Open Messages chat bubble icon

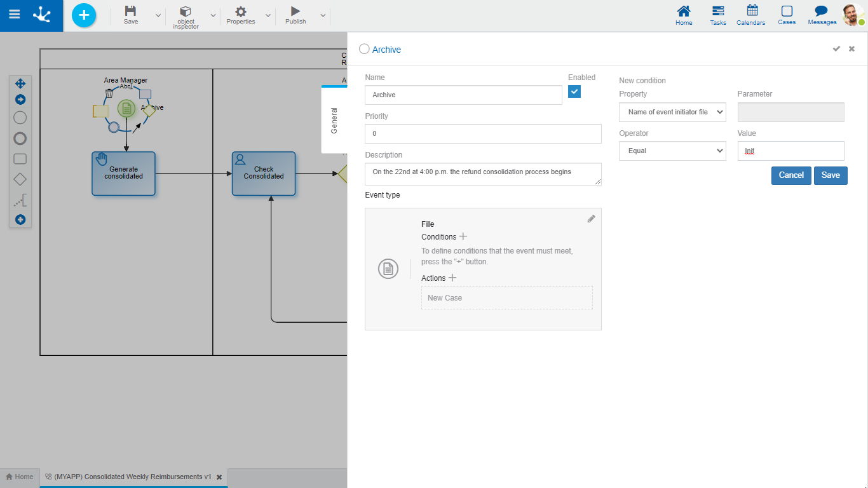(822, 11)
